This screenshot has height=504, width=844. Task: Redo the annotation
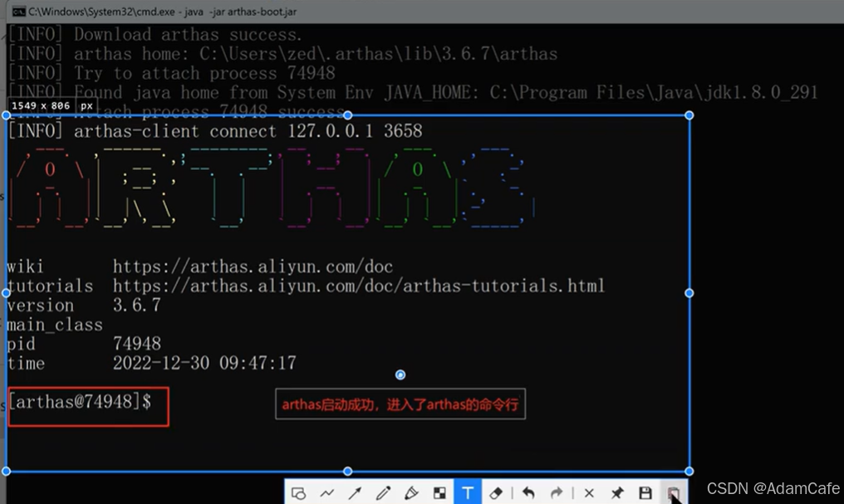(557, 492)
